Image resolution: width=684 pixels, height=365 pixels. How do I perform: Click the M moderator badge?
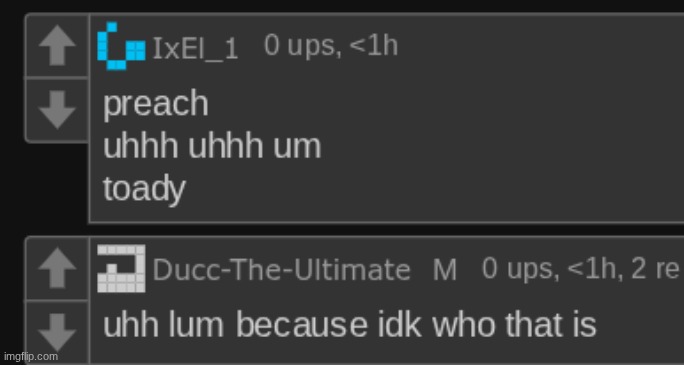click(x=445, y=270)
